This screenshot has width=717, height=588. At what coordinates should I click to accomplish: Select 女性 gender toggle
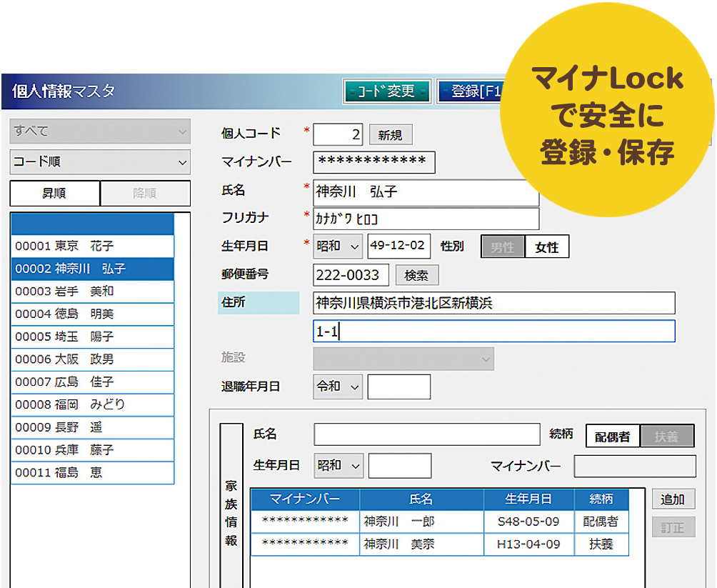(x=547, y=247)
